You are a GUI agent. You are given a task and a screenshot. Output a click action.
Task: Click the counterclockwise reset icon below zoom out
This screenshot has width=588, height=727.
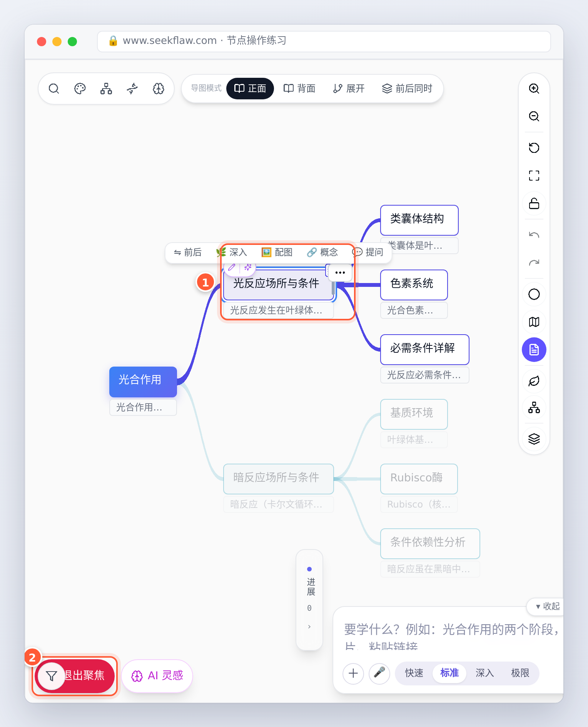(x=534, y=148)
